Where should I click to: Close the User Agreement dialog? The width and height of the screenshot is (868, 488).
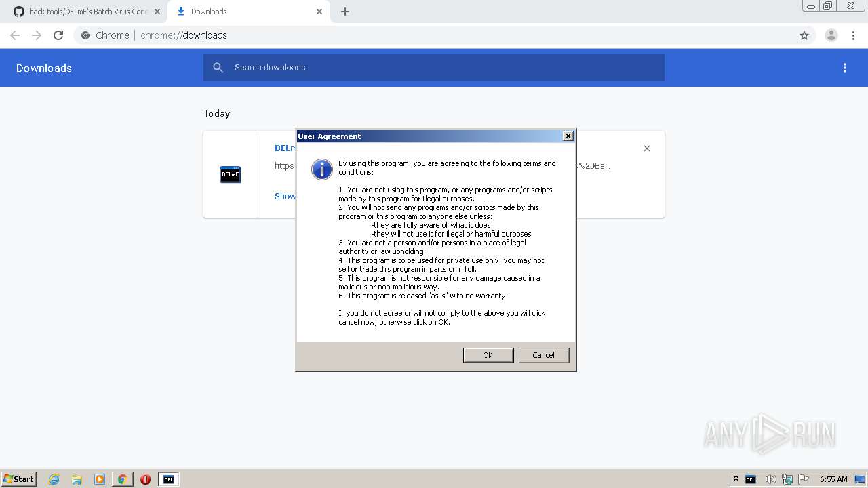(x=568, y=136)
